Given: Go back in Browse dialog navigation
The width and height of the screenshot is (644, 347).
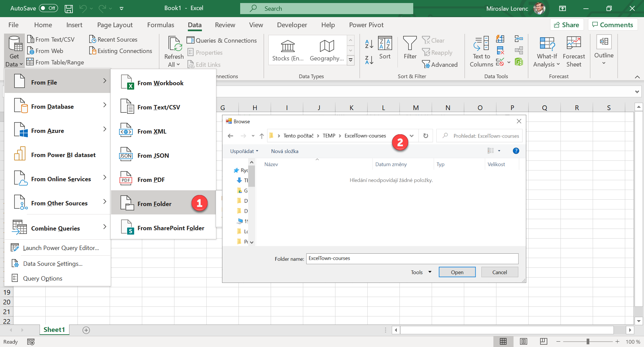Looking at the screenshot, I should point(230,136).
